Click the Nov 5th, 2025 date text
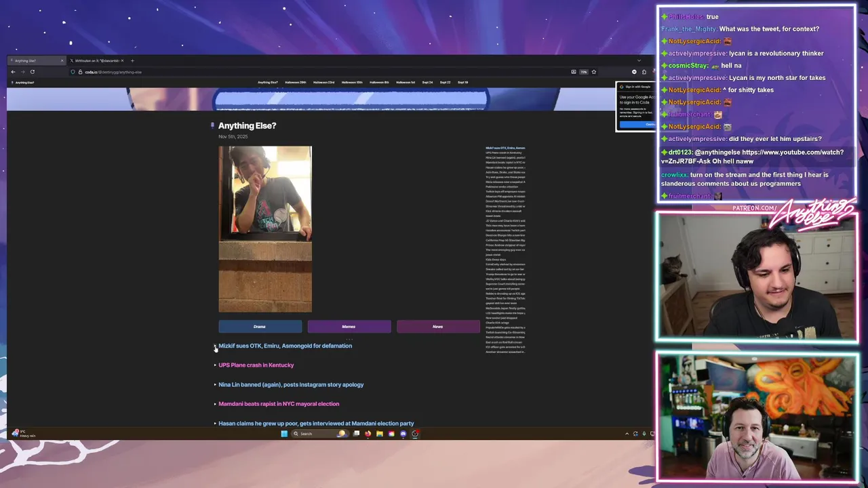Viewport: 868px width, 488px height. (x=233, y=136)
